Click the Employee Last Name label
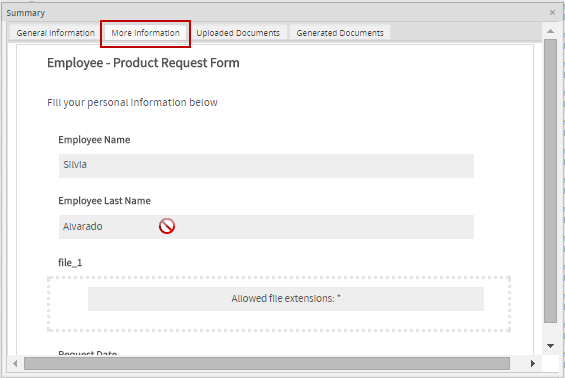 pyautogui.click(x=104, y=201)
